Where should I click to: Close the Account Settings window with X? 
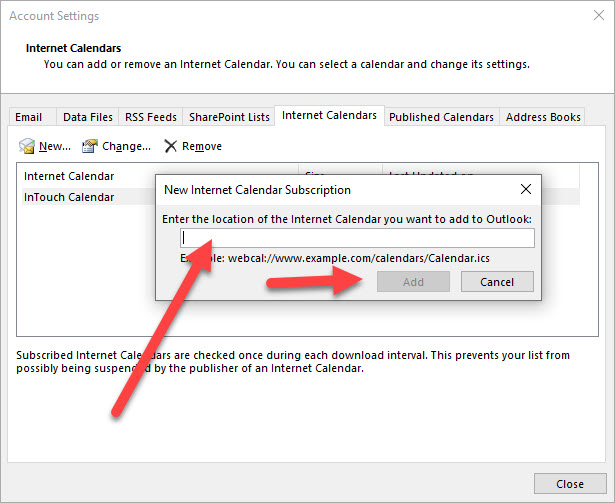pyautogui.click(x=599, y=15)
